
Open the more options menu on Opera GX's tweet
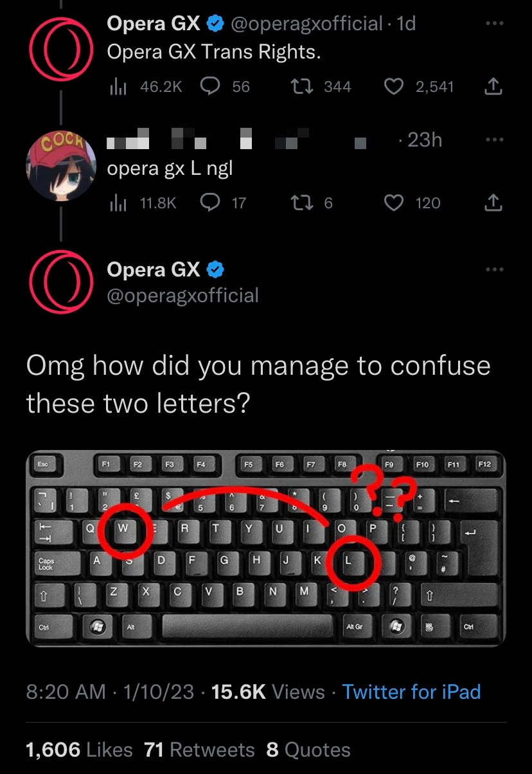[494, 22]
